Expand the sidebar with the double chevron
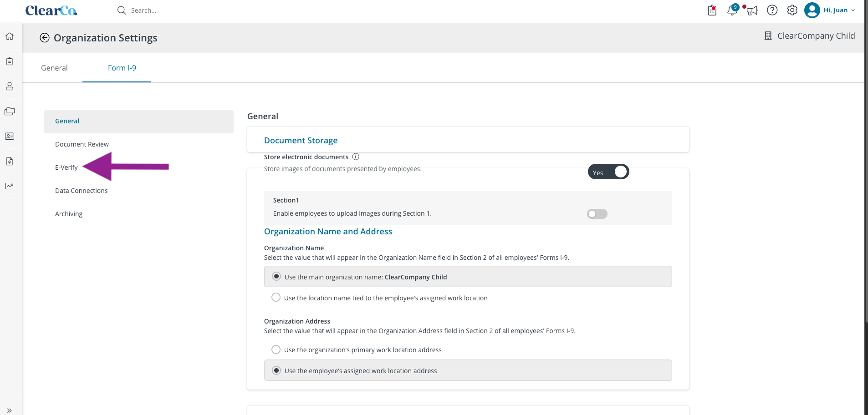The width and height of the screenshot is (868, 415). tap(10, 410)
